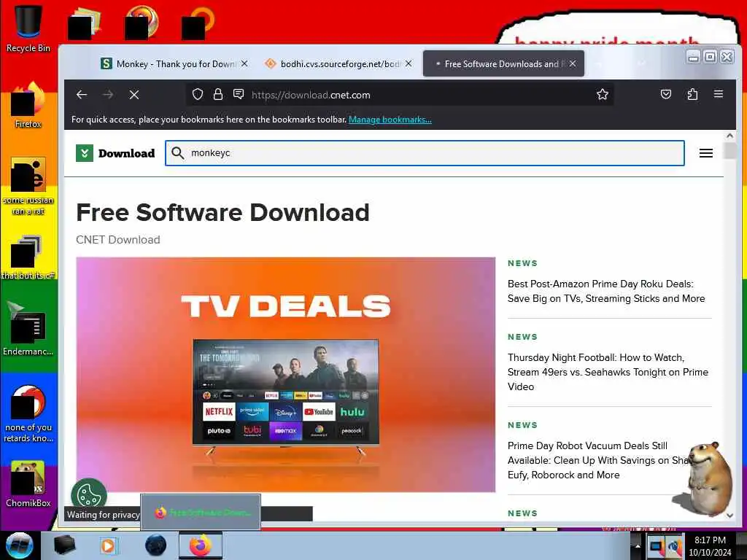Launch the Firefox desktop shortcut
Image resolution: width=747 pixels, height=560 pixels.
pos(28,105)
